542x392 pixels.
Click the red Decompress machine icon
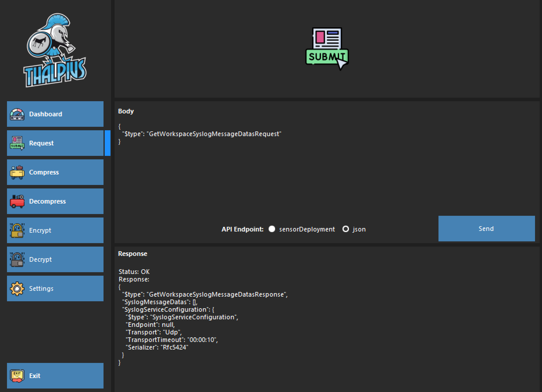tap(17, 201)
